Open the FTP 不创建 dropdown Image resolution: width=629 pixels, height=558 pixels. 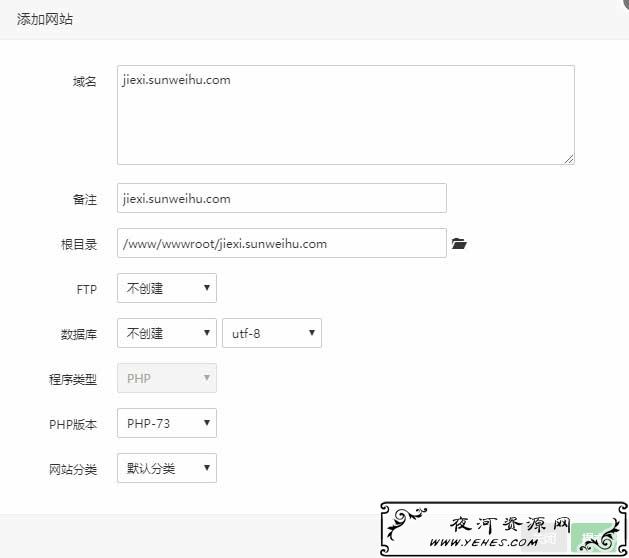point(167,288)
